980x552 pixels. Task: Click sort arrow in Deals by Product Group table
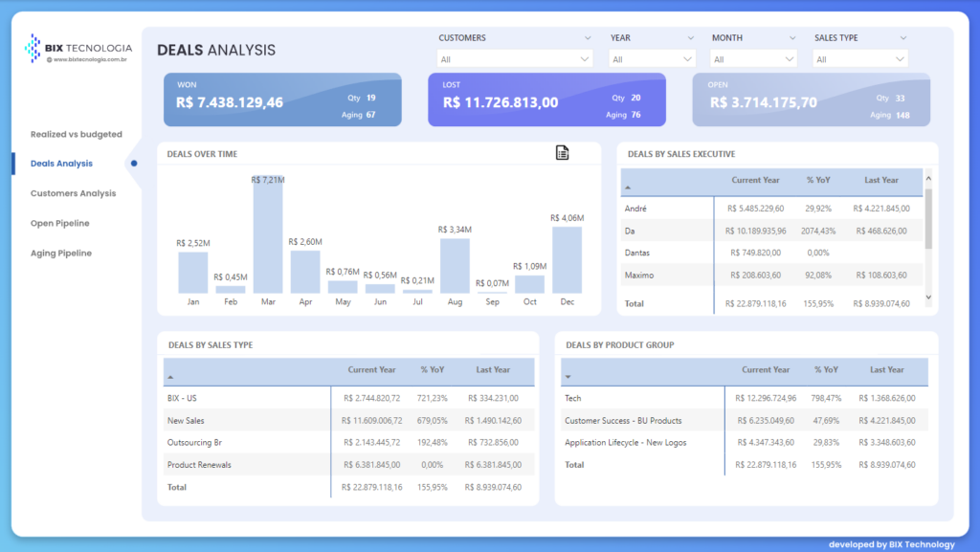pyautogui.click(x=568, y=377)
